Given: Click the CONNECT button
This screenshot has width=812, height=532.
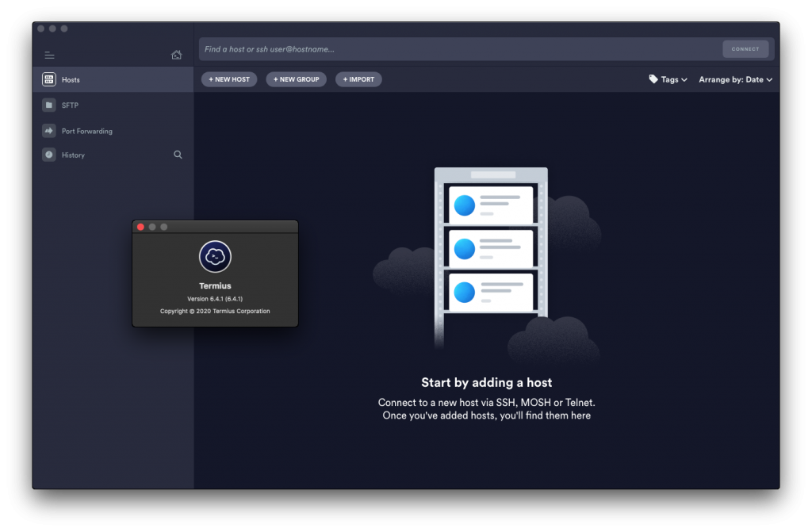Looking at the screenshot, I should pyautogui.click(x=745, y=48).
